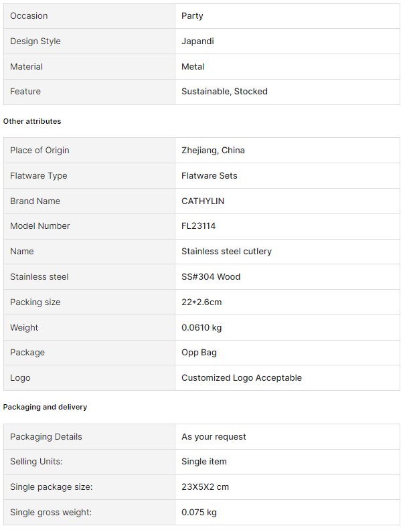Viewport: 411px width, 532px height.
Task: Click the model number 'FL23114'
Action: 199,226
